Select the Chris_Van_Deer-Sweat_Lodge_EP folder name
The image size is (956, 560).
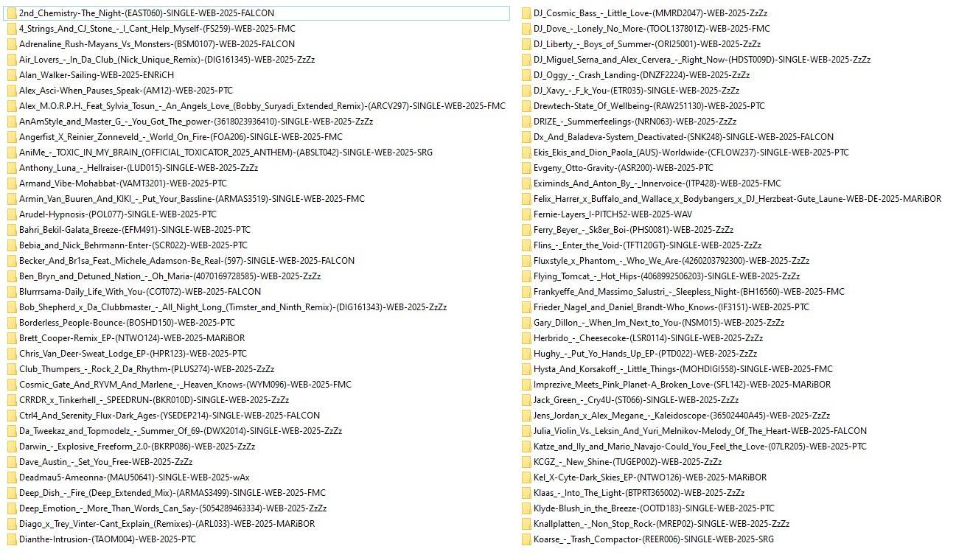(133, 354)
